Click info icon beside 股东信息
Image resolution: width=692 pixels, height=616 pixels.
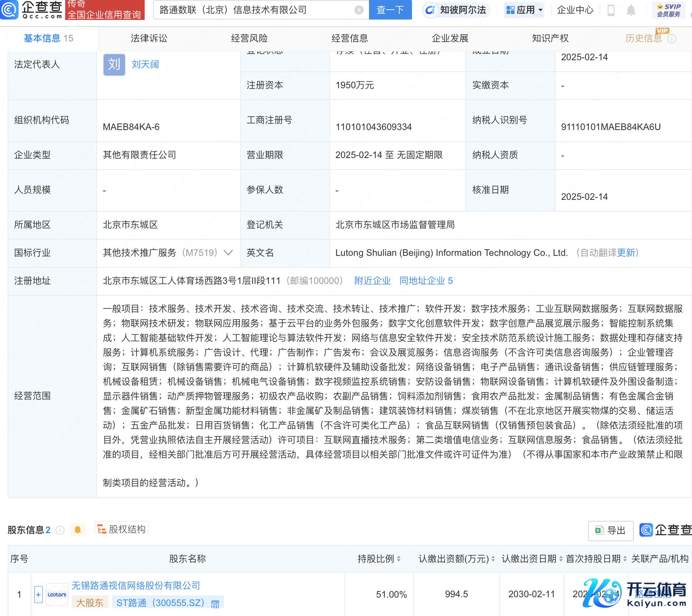pos(60,530)
